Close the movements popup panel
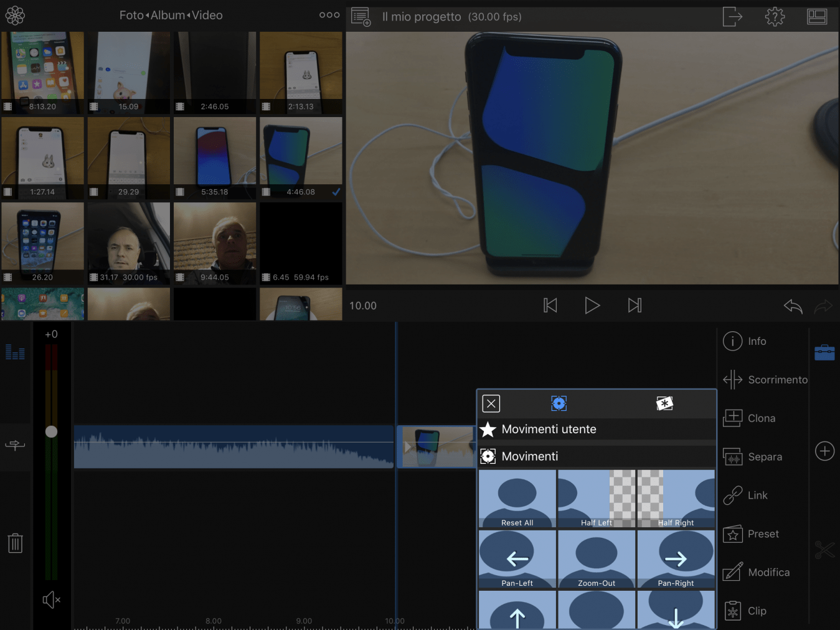Image resolution: width=840 pixels, height=630 pixels. tap(491, 403)
